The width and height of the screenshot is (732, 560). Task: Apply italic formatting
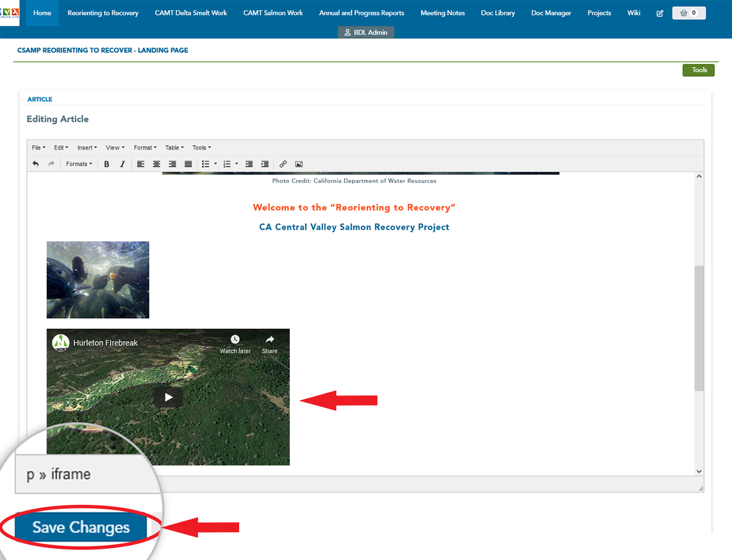(122, 164)
